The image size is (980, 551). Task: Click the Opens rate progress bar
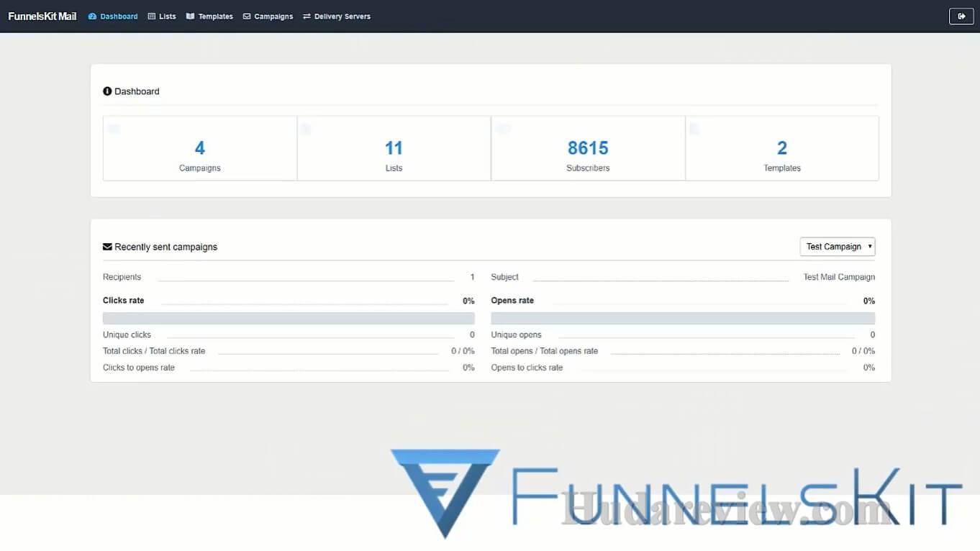(x=683, y=318)
